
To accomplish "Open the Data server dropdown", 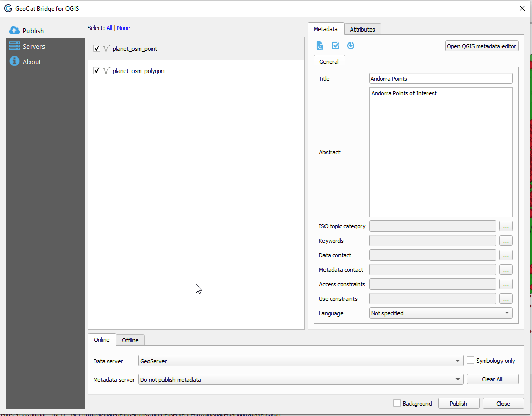I will click(x=300, y=361).
